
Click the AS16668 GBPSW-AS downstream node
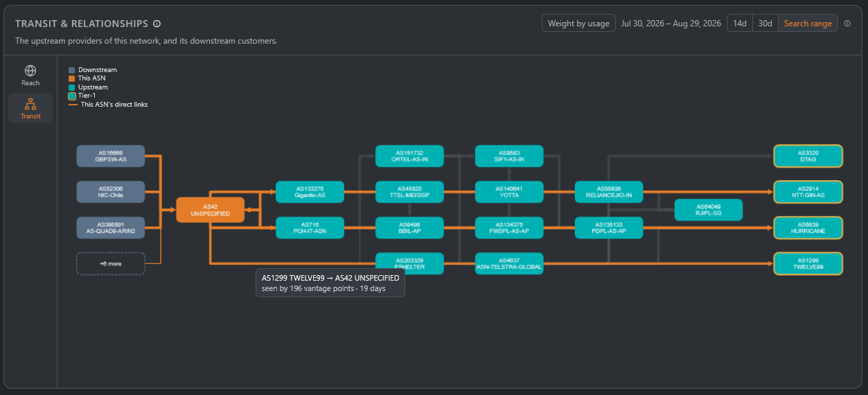coord(111,156)
